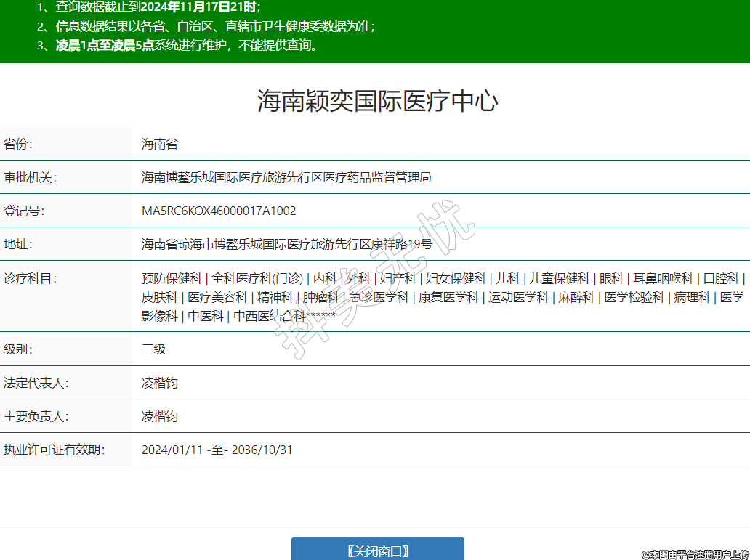
Task: Click the 执业许可证有效期 field label
Action: (x=54, y=450)
